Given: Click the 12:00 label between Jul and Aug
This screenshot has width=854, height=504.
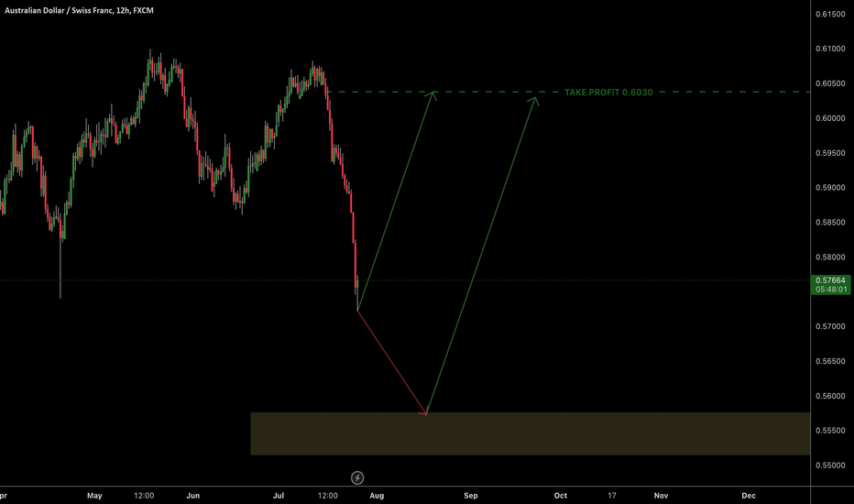Looking at the screenshot, I should click(327, 495).
